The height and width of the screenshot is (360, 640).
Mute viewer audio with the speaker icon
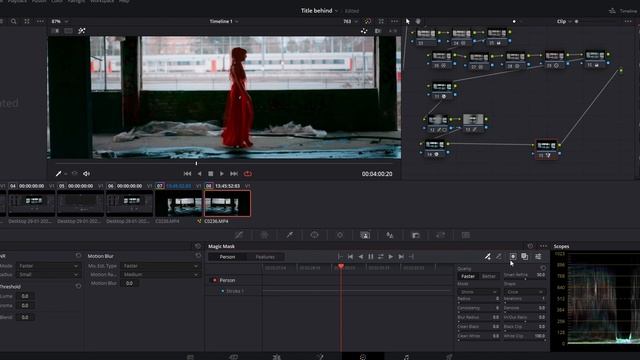click(87, 173)
